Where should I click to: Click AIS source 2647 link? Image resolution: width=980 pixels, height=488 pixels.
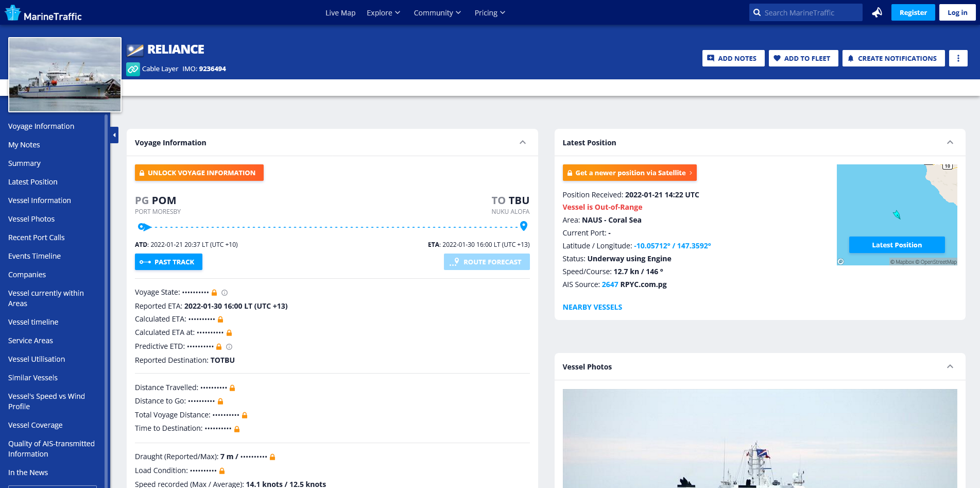[610, 284]
